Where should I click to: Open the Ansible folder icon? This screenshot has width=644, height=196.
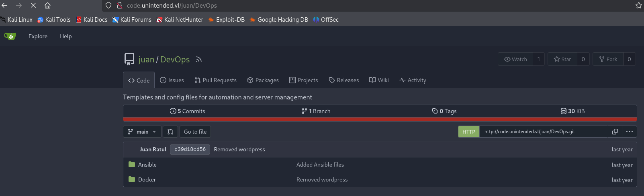(132, 164)
